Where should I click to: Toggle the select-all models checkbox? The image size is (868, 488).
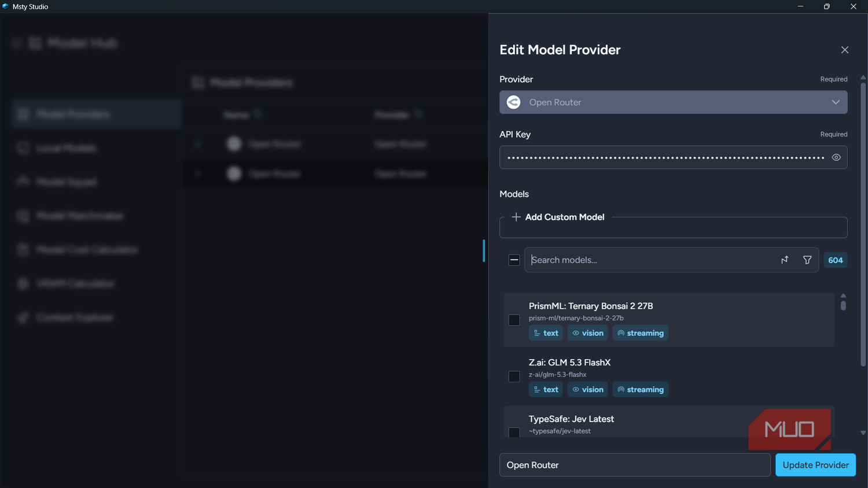(x=514, y=260)
